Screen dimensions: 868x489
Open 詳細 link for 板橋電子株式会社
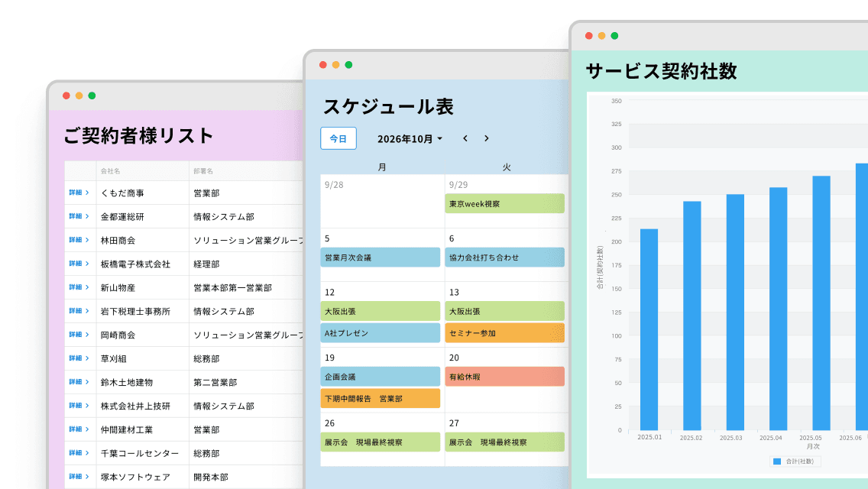click(x=79, y=264)
